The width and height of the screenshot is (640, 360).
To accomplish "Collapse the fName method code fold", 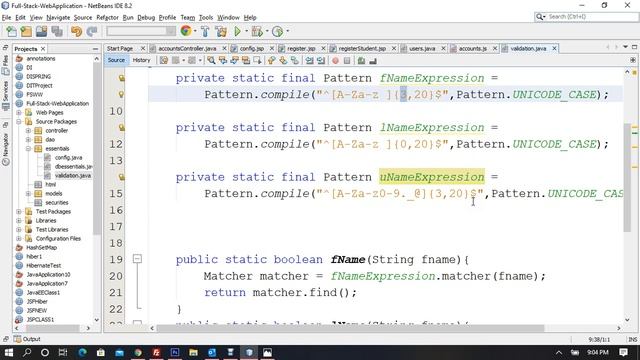I will tap(137, 259).
